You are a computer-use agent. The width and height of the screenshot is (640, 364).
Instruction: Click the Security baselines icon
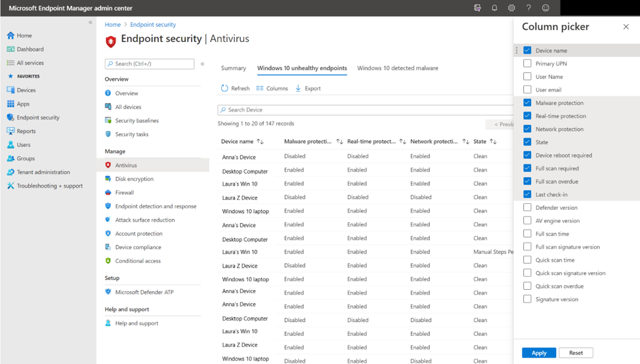pos(108,120)
